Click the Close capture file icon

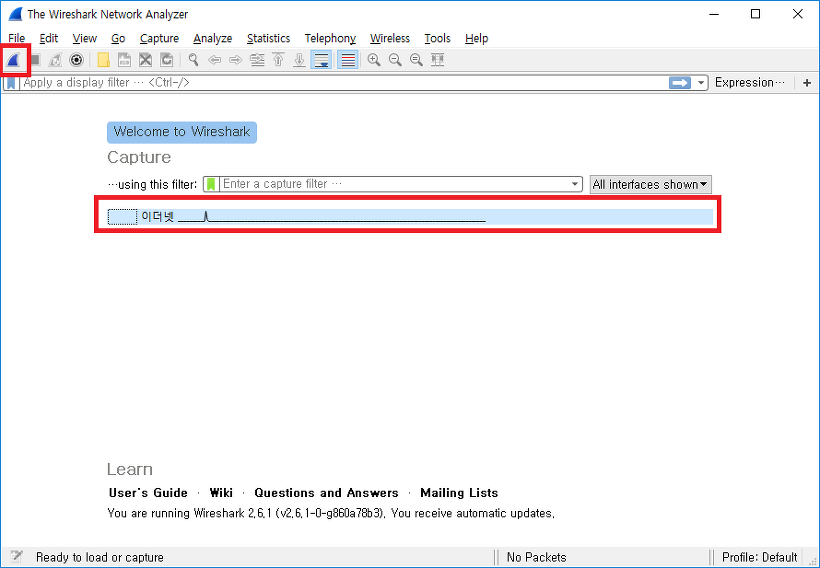coord(145,60)
